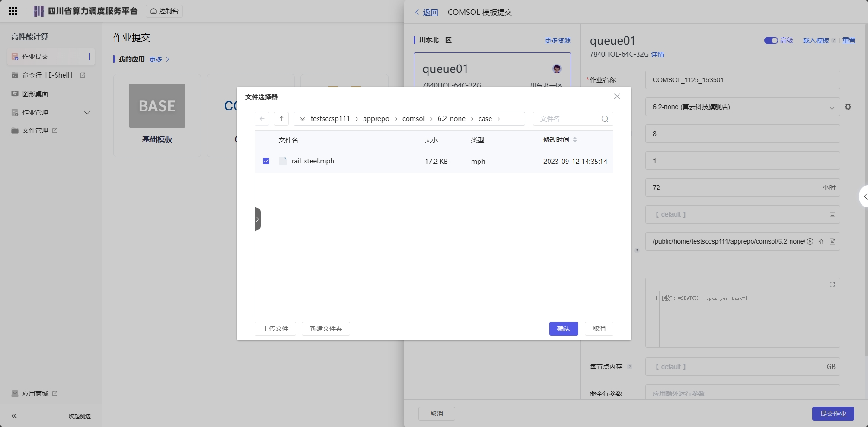Viewport: 868px width, 427px height.
Task: Click 载入模板 link
Action: point(816,40)
